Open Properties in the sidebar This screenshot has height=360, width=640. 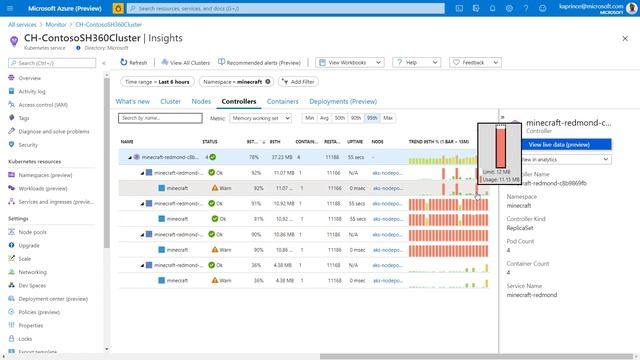31,326
